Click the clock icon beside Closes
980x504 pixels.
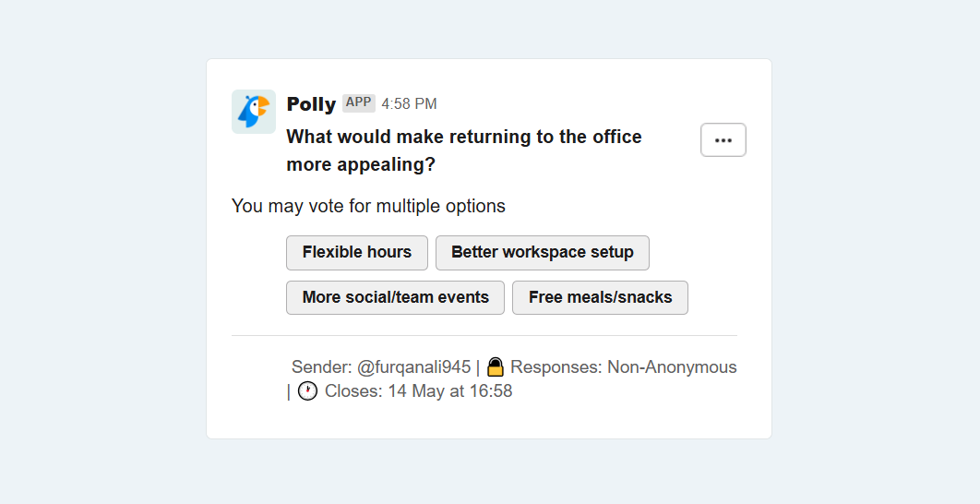[307, 391]
